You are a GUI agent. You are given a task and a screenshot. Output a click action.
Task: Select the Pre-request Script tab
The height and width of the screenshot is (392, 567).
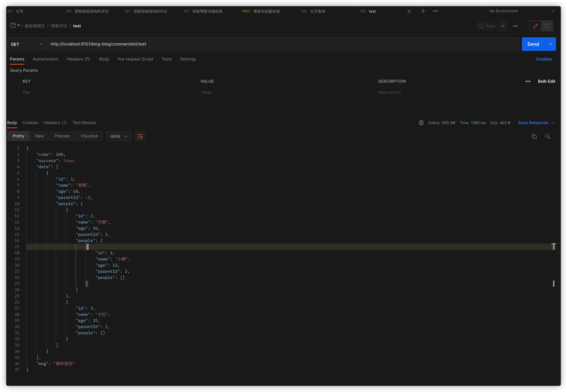point(135,59)
